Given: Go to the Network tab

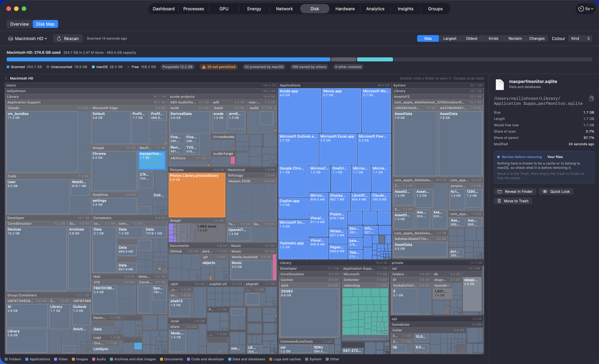Looking at the screenshot, I should [x=284, y=9].
